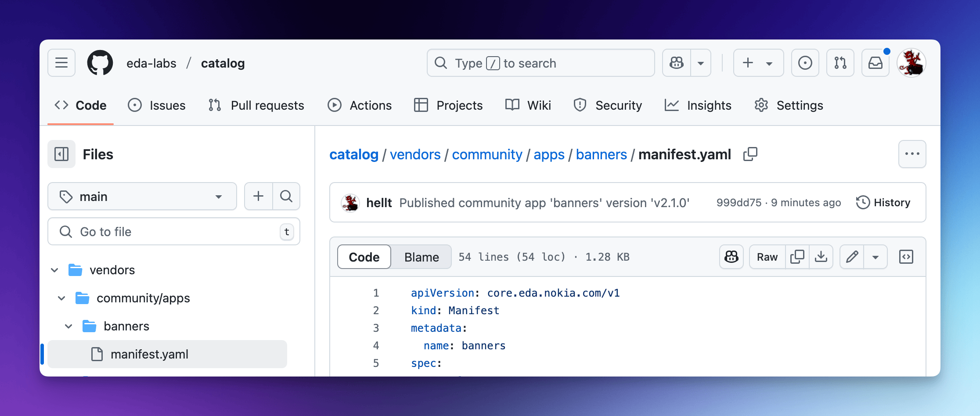Open the notifications inbox
Viewport: 980px width, 416px height.
point(875,63)
